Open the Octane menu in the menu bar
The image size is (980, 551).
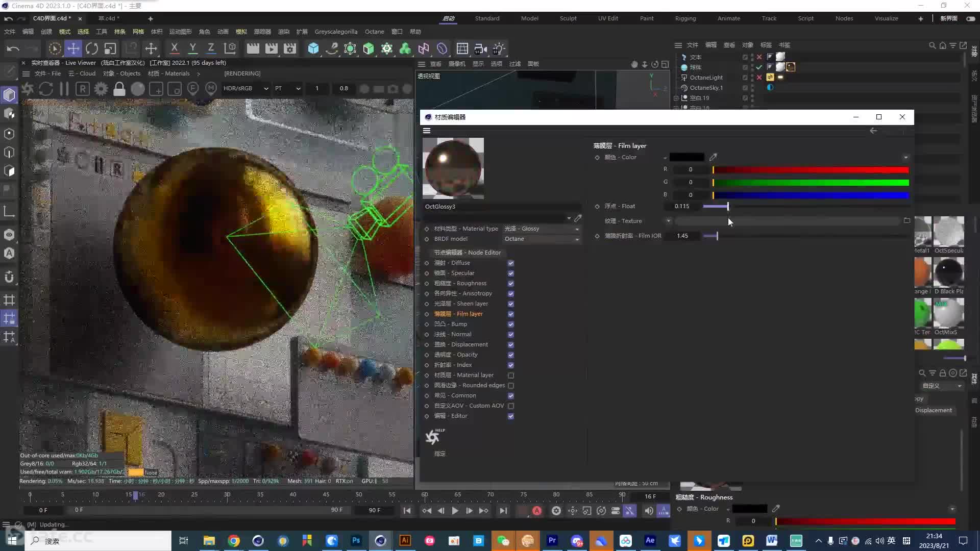pyautogui.click(x=374, y=32)
